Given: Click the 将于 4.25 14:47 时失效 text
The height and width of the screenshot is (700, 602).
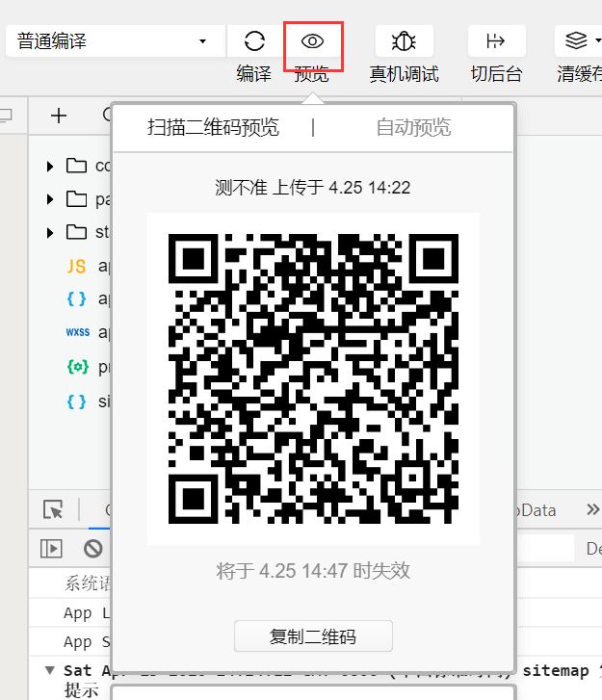Looking at the screenshot, I should [x=313, y=571].
